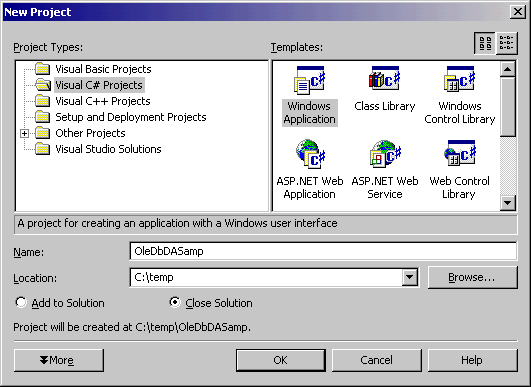Select the ASP.NET Web Application icon
531x387 pixels.
point(310,154)
